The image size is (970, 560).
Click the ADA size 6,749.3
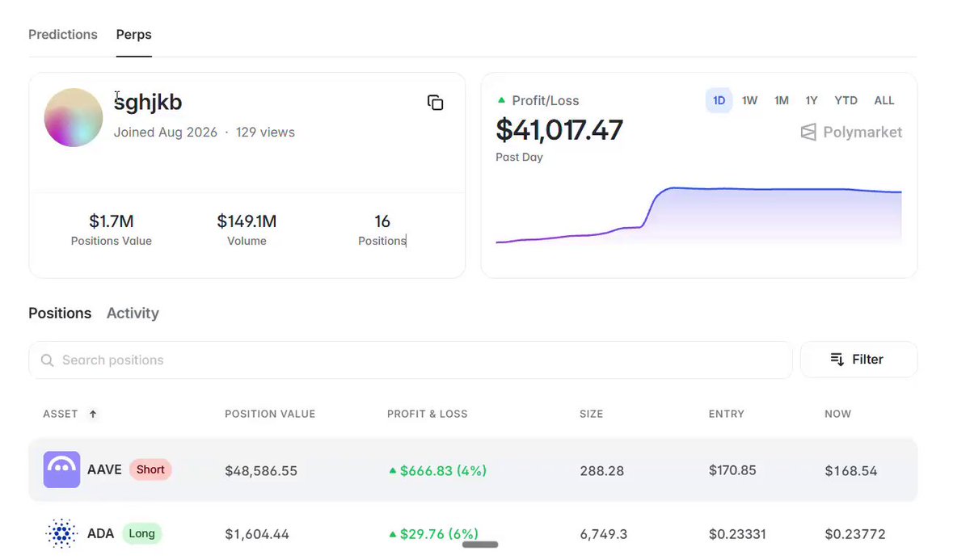pos(604,534)
